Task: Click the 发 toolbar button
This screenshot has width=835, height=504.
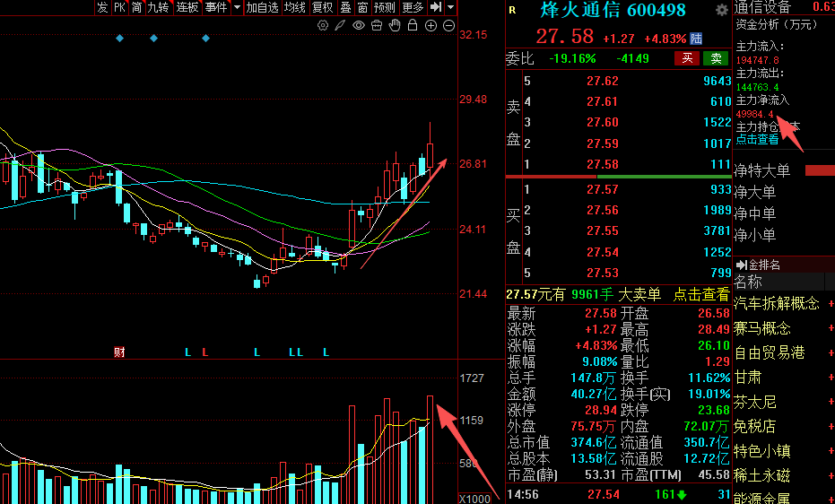Action: point(103,7)
